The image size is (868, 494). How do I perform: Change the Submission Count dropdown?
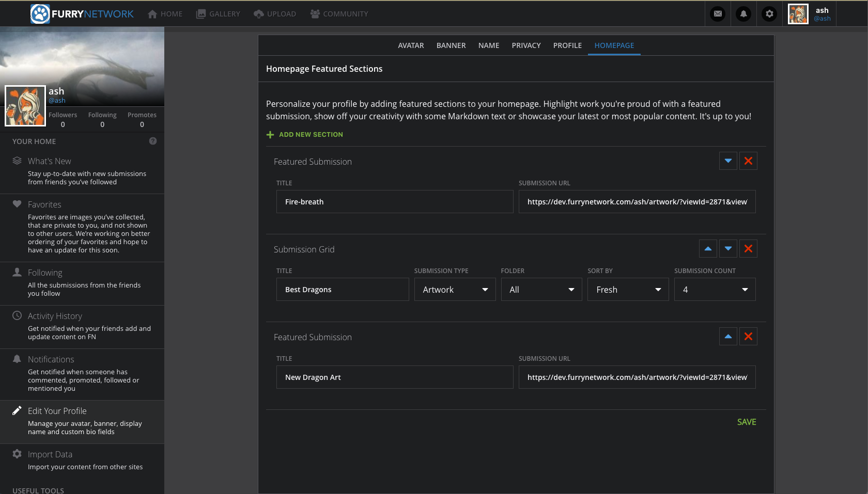pyautogui.click(x=715, y=290)
